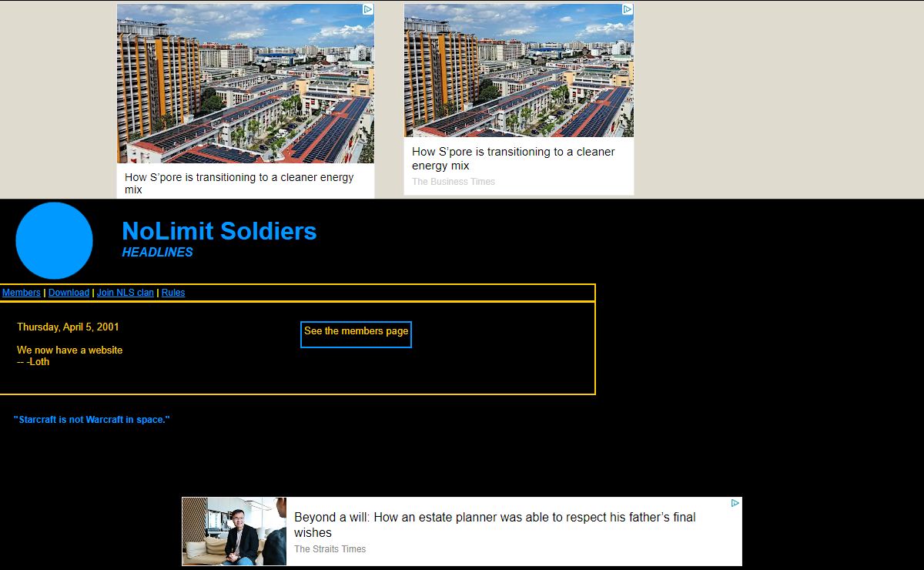Click the energy mix headline above The Business Times
The width and height of the screenshot is (924, 570).
[x=513, y=159]
